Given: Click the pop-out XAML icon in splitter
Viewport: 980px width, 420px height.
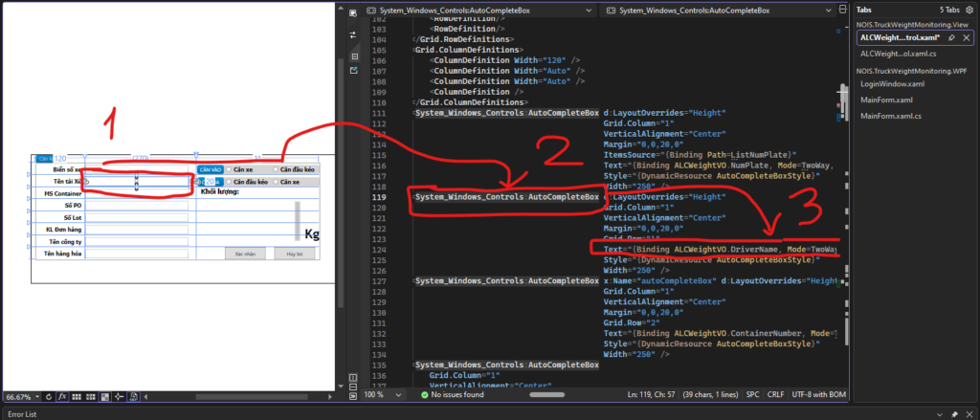Looking at the screenshot, I should pyautogui.click(x=353, y=70).
